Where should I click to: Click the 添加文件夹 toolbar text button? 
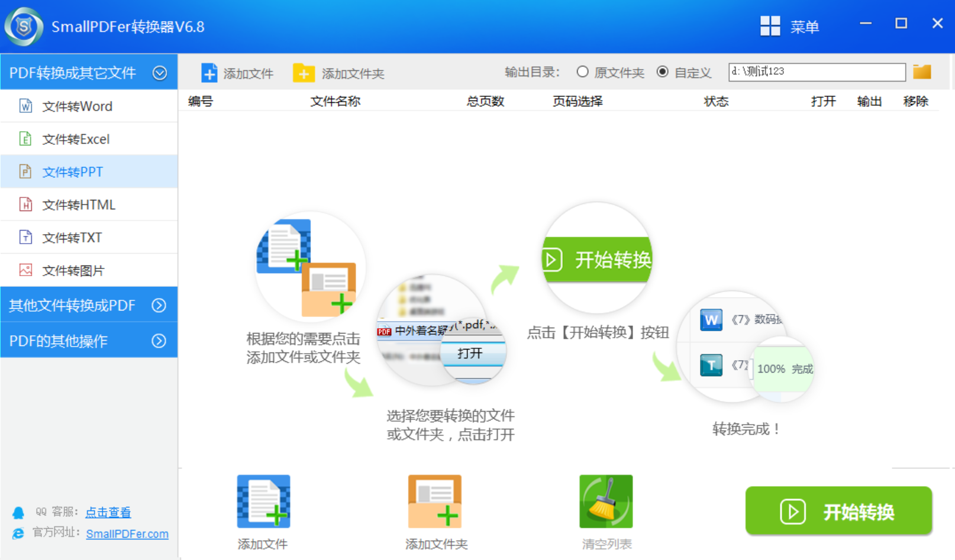[353, 73]
